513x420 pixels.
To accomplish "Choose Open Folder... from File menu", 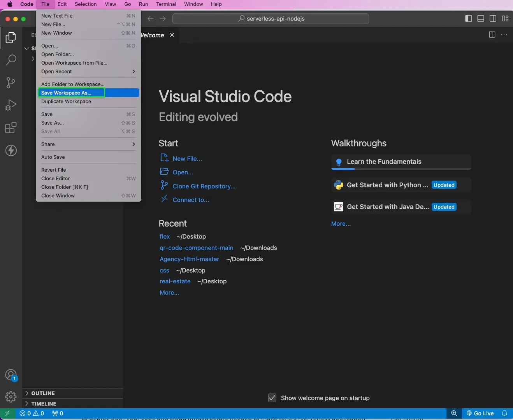I will point(88,54).
